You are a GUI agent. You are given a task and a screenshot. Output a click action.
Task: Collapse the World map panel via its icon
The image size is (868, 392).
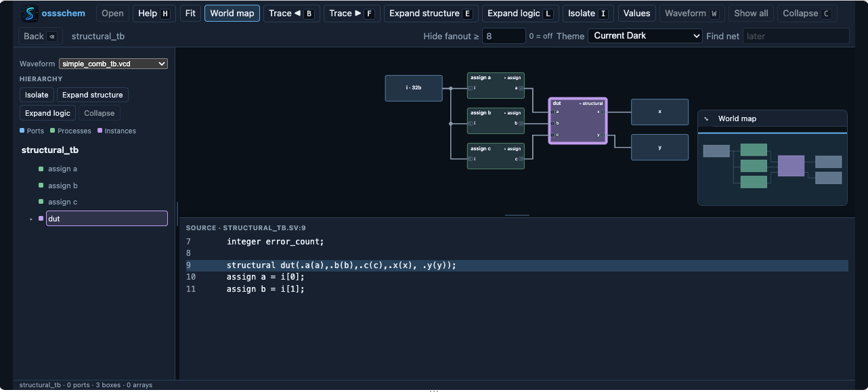tap(707, 118)
